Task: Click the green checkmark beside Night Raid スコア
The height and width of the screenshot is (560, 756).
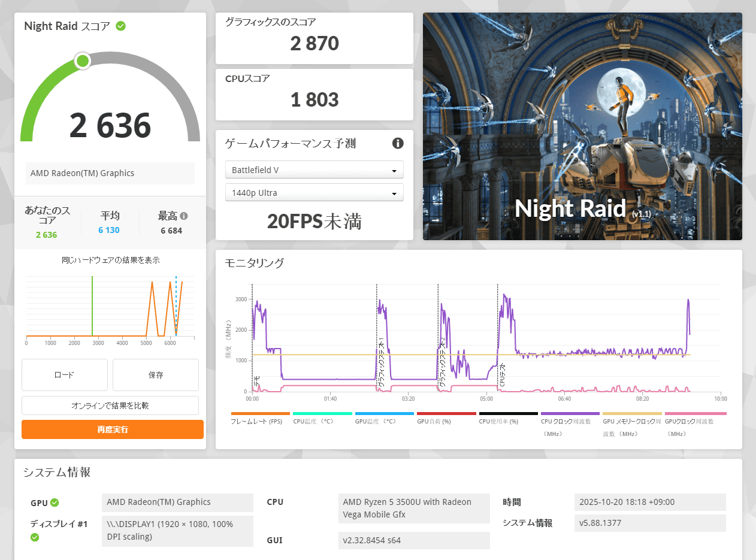Action: (121, 26)
